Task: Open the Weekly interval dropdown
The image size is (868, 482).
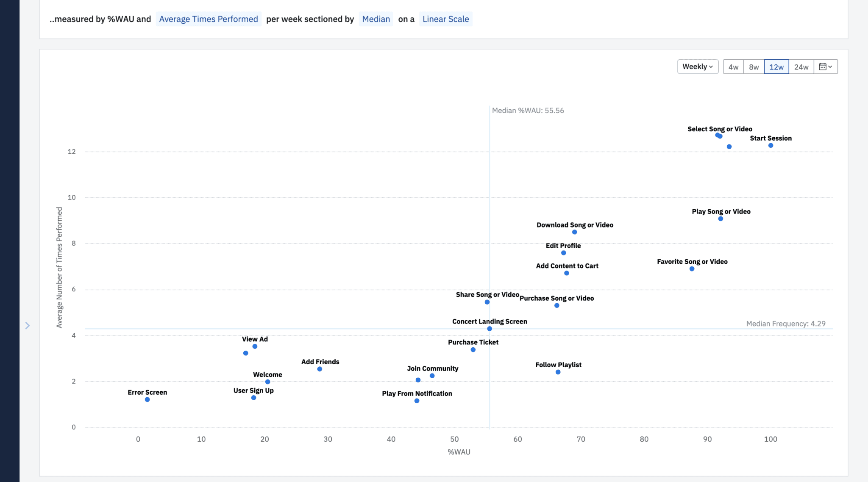Action: [x=697, y=66]
